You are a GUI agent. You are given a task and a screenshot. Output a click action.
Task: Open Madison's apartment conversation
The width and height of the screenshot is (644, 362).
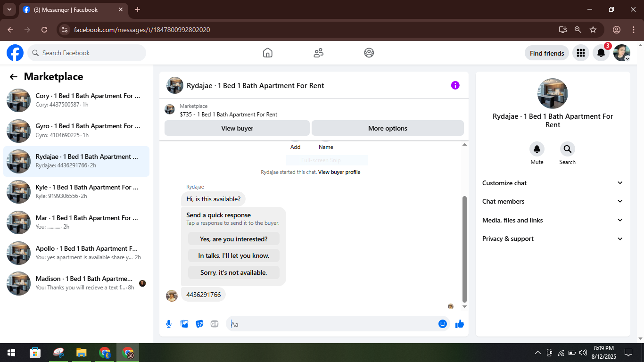coord(76,283)
